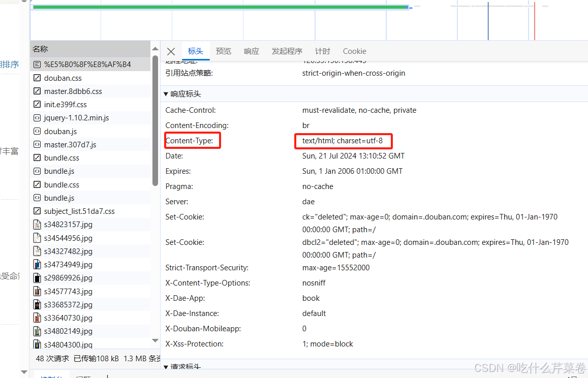This screenshot has height=378, width=588.
Task: Select the douban.js request
Action: tap(90, 131)
